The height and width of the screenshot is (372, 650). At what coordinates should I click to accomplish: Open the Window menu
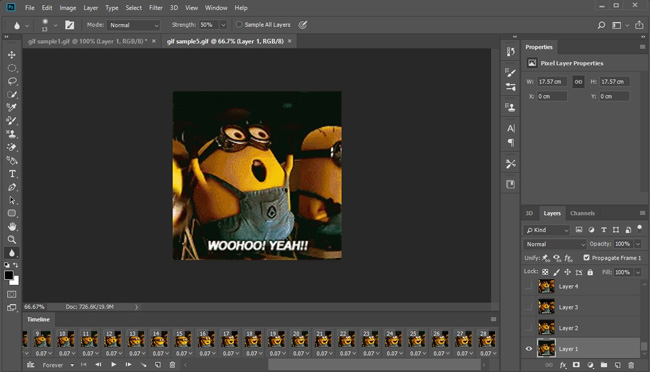pyautogui.click(x=216, y=8)
